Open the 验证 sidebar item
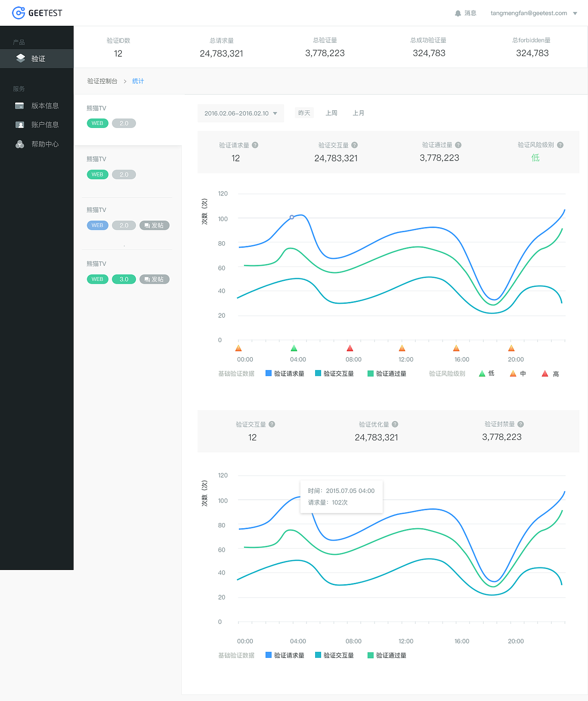 37,58
